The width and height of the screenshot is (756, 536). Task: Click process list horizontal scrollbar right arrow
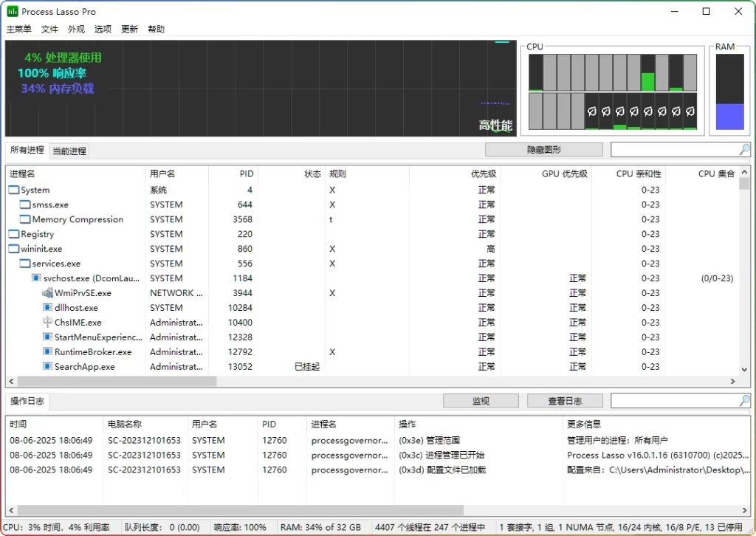coord(733,381)
